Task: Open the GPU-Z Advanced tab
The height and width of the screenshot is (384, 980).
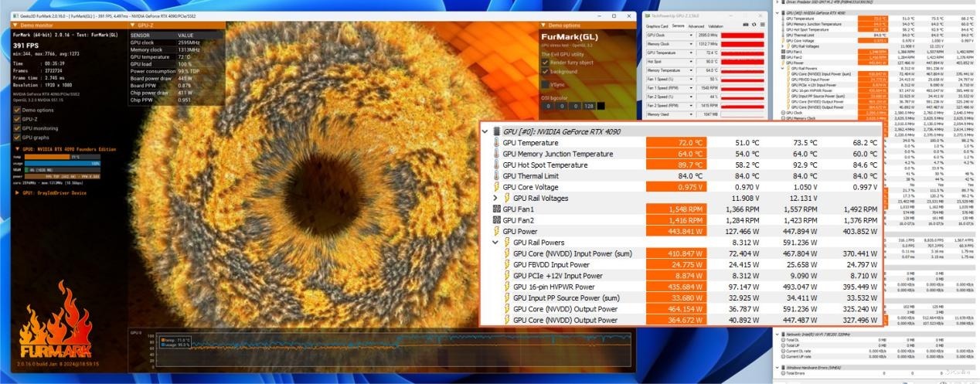Action: [x=696, y=25]
